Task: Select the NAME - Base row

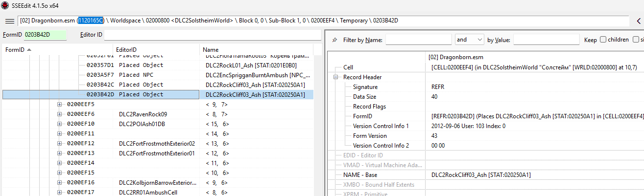Action: tap(485, 175)
